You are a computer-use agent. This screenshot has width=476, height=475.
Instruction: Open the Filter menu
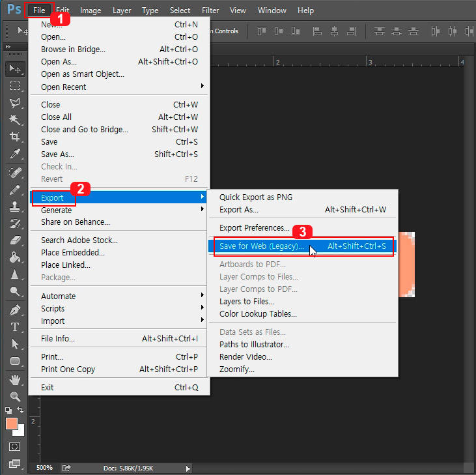tap(210, 10)
